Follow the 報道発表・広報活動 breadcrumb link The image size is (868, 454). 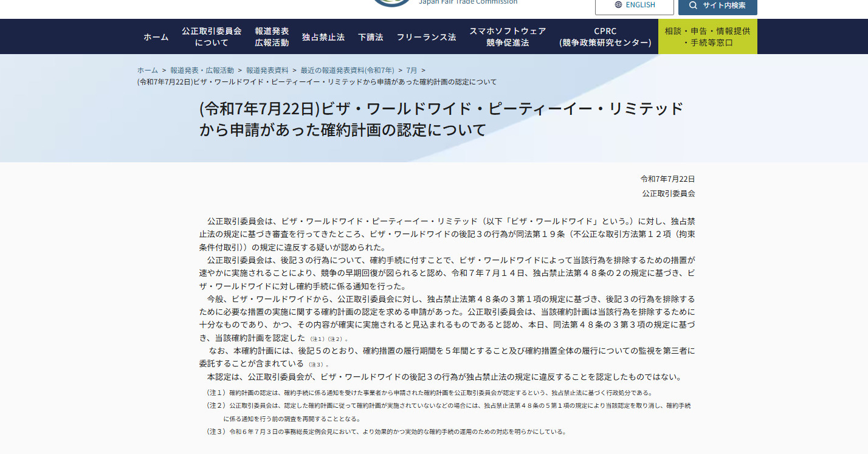click(202, 71)
